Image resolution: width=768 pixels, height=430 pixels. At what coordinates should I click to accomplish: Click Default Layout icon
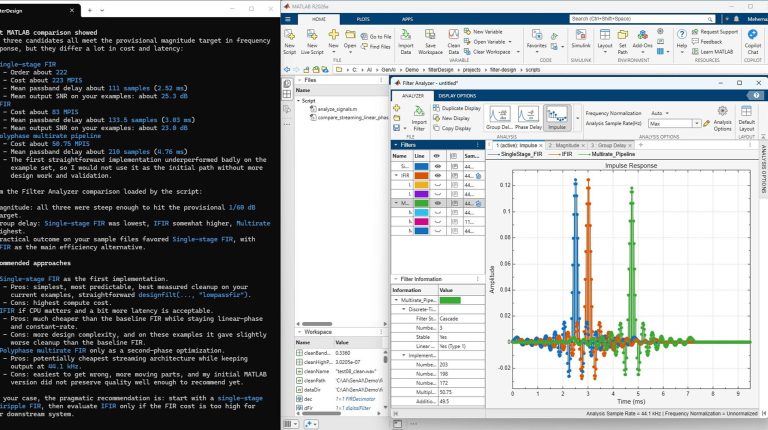pyautogui.click(x=746, y=111)
